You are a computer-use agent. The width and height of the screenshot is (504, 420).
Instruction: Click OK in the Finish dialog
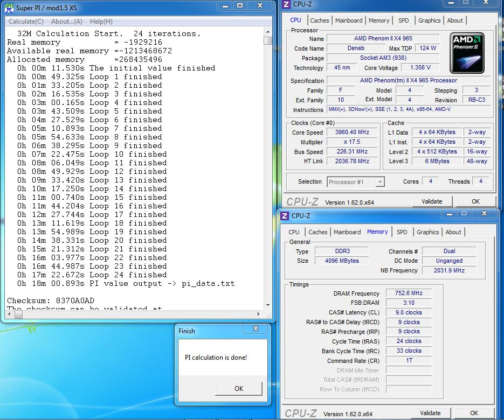[239, 389]
